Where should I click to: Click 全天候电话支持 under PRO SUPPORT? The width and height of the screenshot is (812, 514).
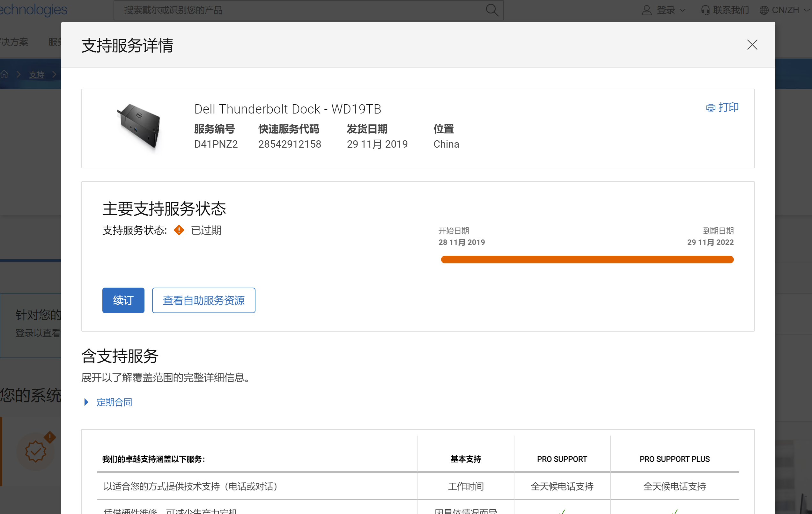point(562,486)
